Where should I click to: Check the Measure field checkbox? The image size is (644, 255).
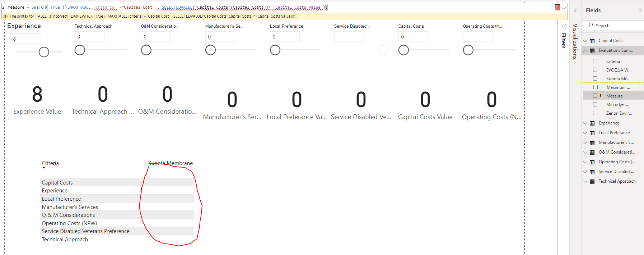[x=595, y=96]
